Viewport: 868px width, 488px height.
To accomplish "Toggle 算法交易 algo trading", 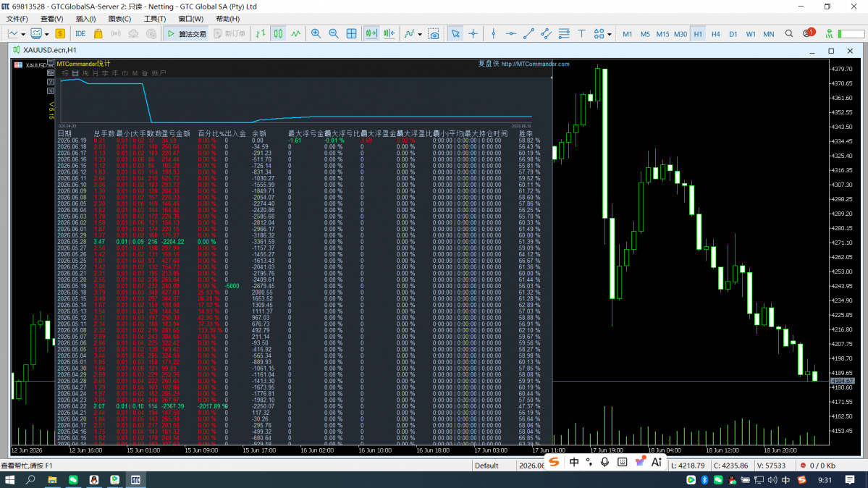I will tap(186, 34).
